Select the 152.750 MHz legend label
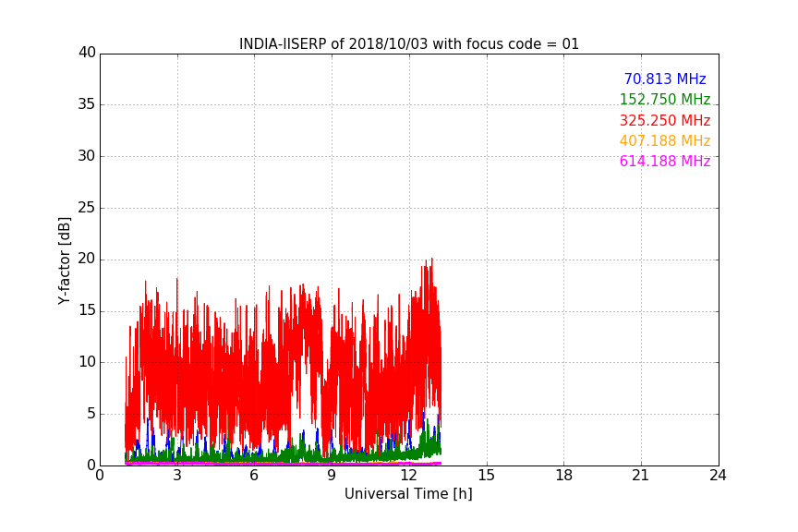The height and width of the screenshot is (532, 798). click(x=665, y=99)
